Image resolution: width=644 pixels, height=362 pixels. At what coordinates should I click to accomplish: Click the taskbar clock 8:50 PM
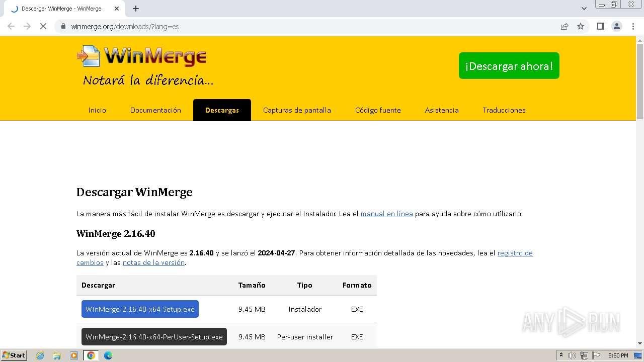[618, 355]
